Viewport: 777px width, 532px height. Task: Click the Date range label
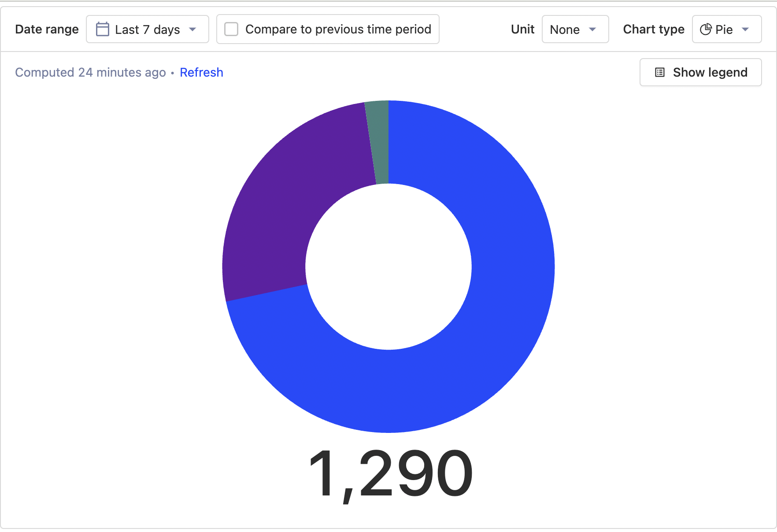click(x=47, y=29)
